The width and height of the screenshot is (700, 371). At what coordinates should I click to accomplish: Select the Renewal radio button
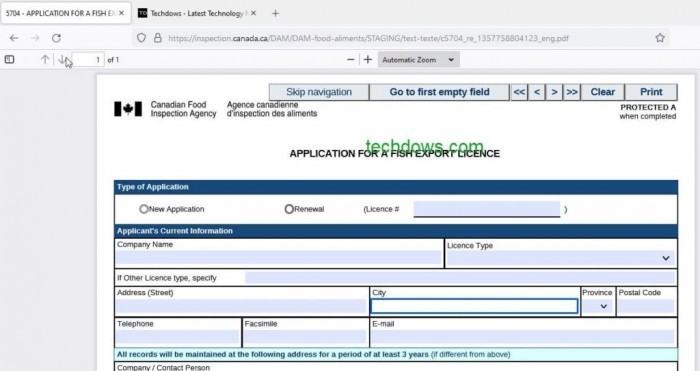(289, 209)
